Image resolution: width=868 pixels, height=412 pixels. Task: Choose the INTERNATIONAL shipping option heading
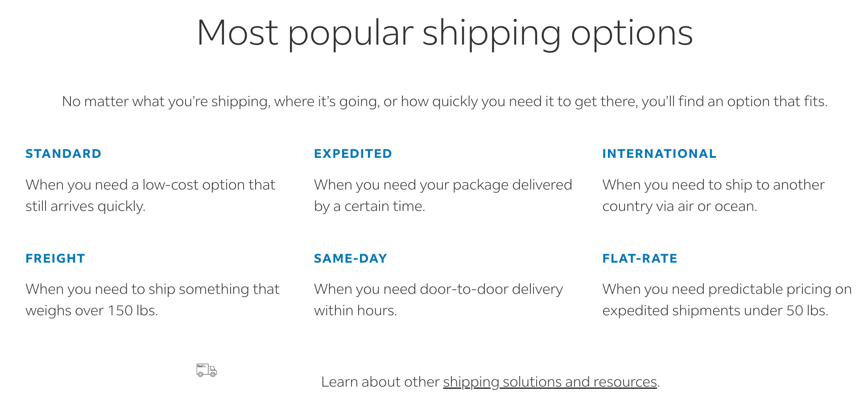click(659, 154)
